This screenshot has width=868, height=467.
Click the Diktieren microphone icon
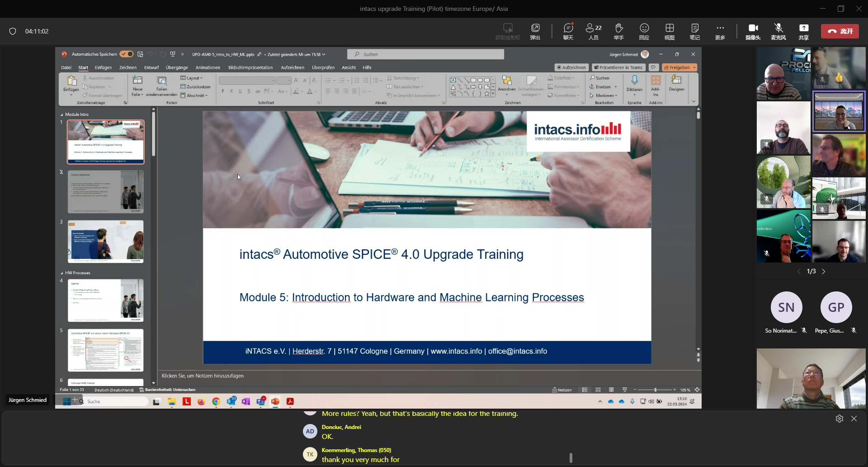pyautogui.click(x=634, y=81)
